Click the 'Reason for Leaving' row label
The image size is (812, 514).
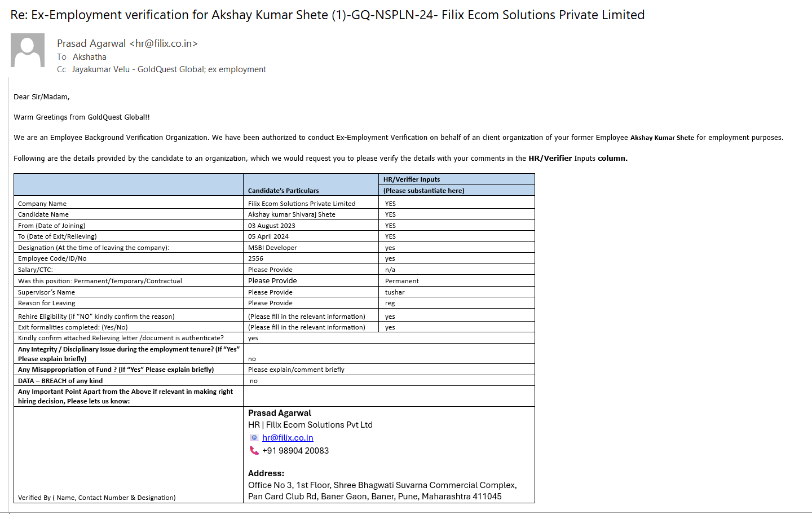coord(47,303)
